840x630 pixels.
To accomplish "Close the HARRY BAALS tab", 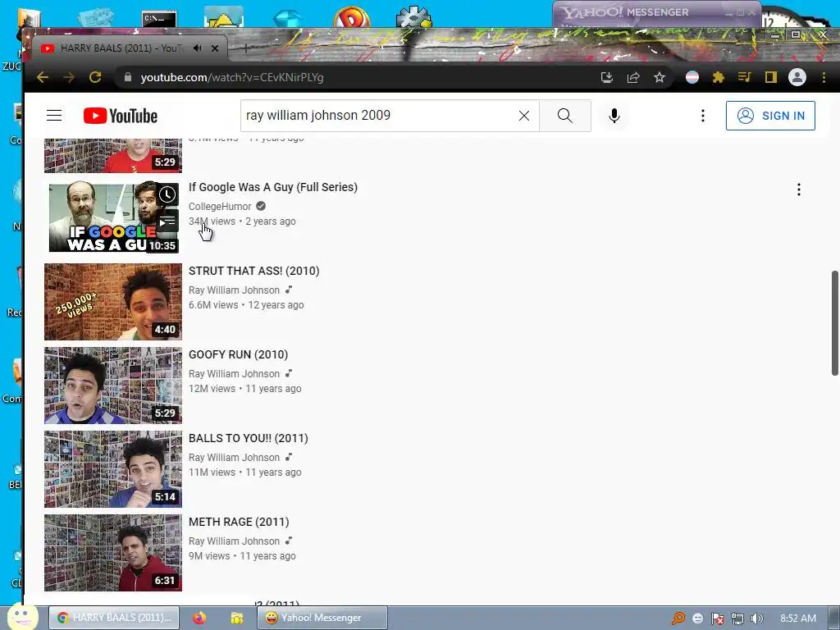I will 215,48.
